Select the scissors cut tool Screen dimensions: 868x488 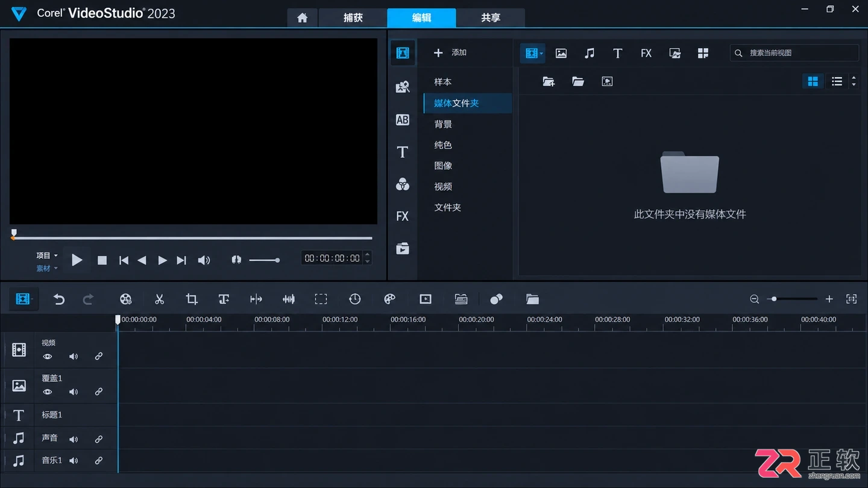[159, 299]
